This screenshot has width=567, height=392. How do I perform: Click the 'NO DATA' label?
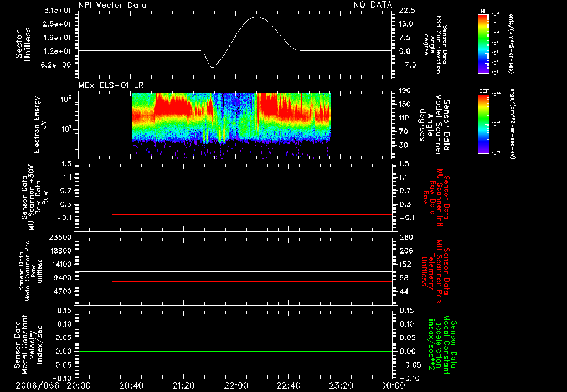click(373, 5)
